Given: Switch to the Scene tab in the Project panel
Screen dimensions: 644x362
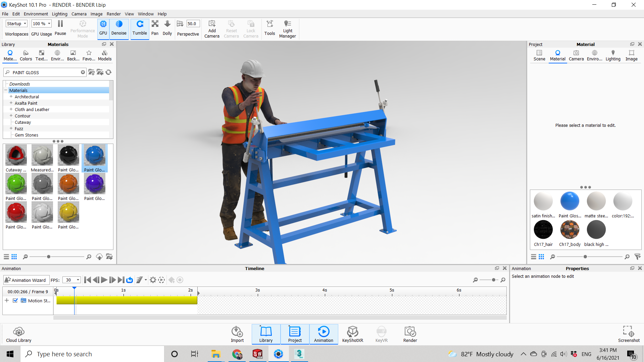Looking at the screenshot, I should click(539, 55).
